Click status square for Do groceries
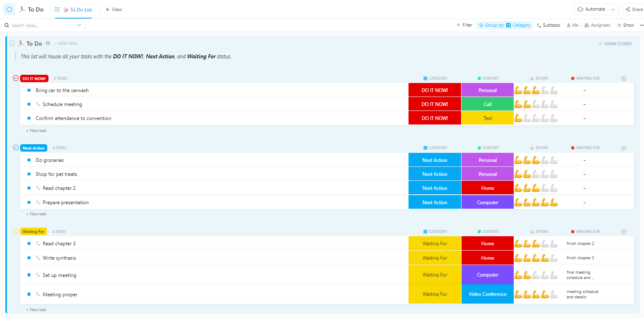Viewport: 644px width, 318px height. point(29,160)
